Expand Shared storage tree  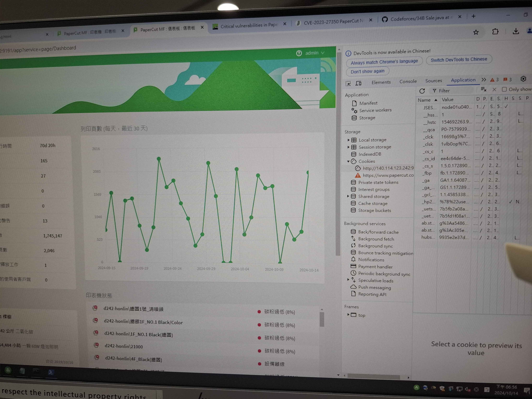point(348,196)
